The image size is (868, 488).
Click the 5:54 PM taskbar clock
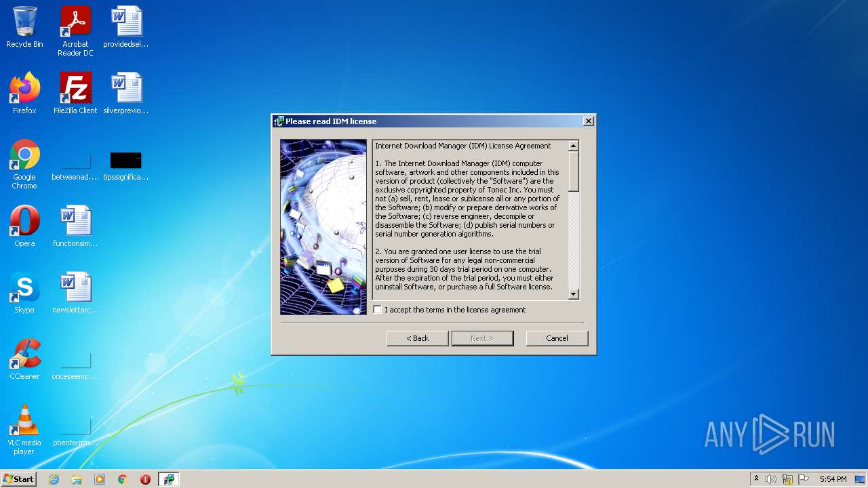[833, 479]
